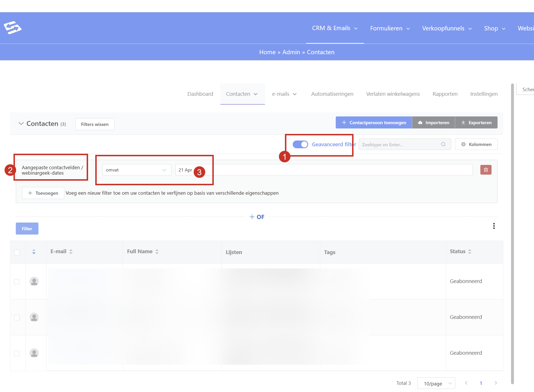The height and width of the screenshot is (392, 534).
Task: Open the three-dot more options menu
Action: pos(494,226)
